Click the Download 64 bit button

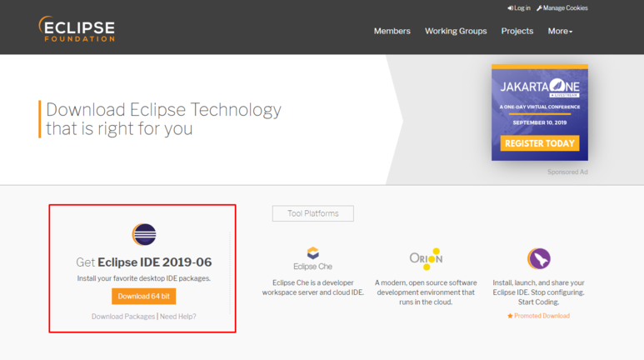(x=144, y=297)
